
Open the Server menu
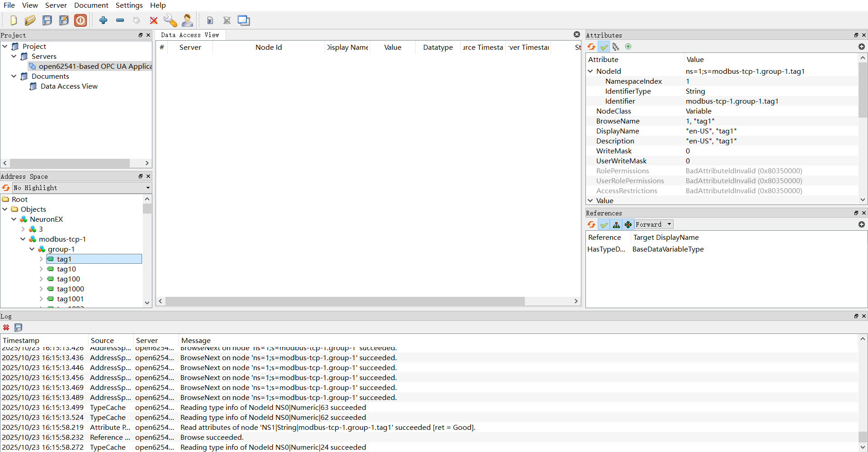pos(56,5)
